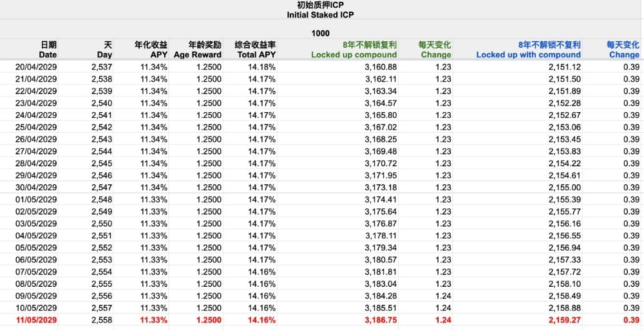Click day cell 2,546

click(x=102, y=175)
